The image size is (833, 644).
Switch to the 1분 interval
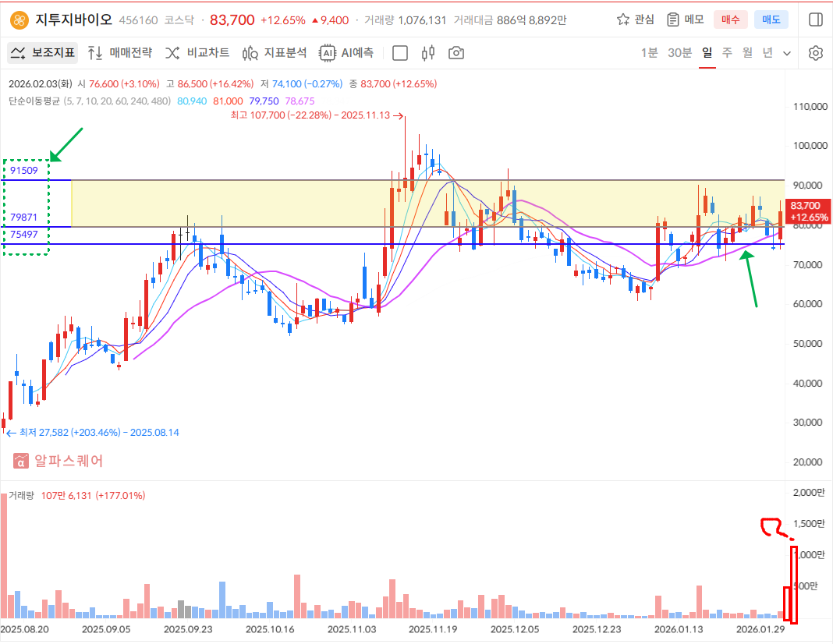(x=649, y=53)
